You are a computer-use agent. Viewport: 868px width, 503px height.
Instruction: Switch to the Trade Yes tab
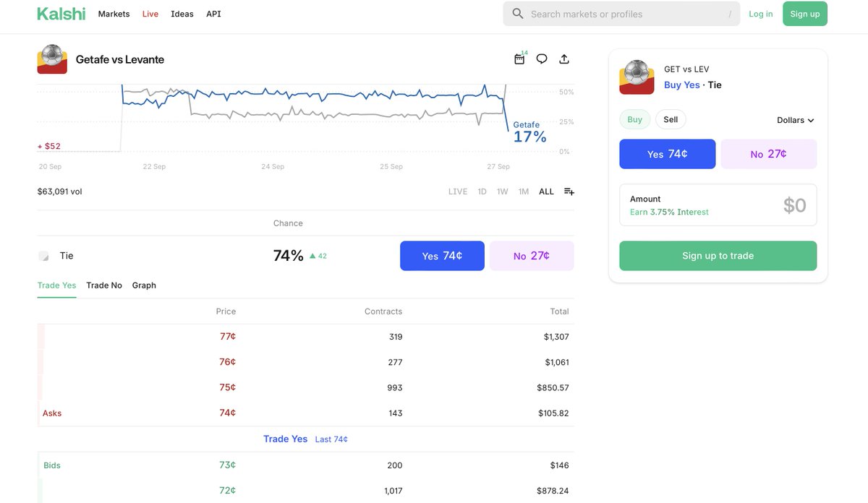click(x=56, y=285)
